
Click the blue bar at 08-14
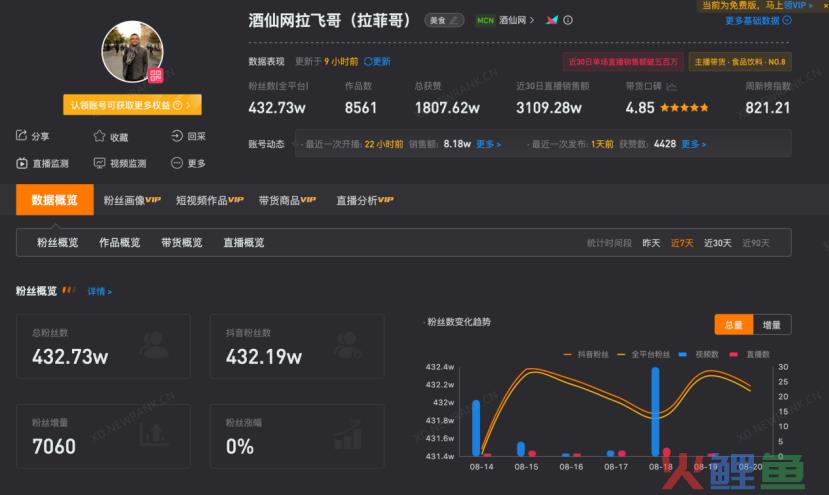point(476,428)
